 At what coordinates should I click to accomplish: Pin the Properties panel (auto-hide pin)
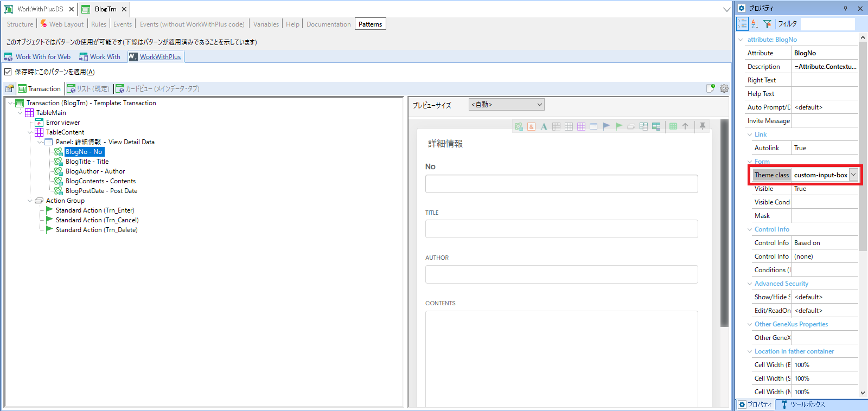pos(845,8)
